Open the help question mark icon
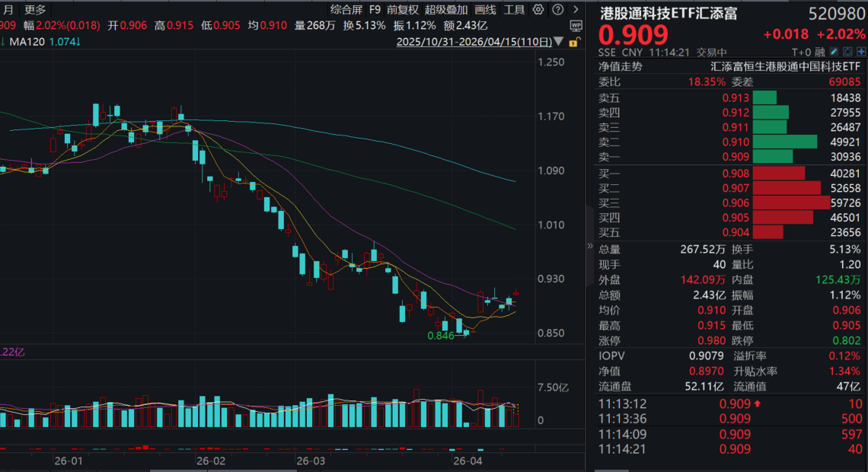 (557, 9)
